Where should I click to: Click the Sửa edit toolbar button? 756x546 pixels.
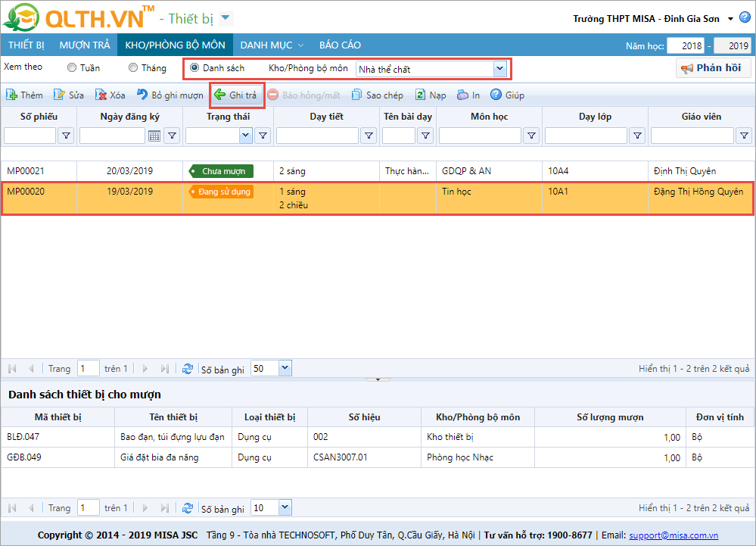pos(69,95)
